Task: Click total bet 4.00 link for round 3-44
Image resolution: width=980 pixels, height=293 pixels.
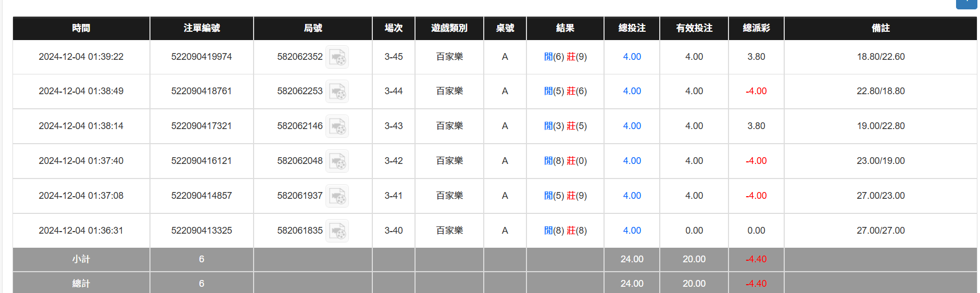Action: (x=632, y=91)
